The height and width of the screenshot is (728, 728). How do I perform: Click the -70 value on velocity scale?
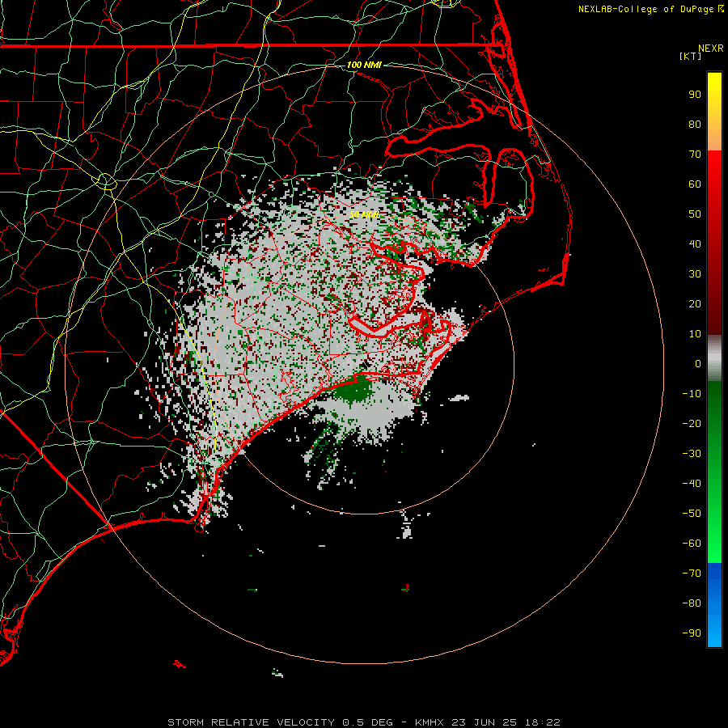[x=692, y=574]
